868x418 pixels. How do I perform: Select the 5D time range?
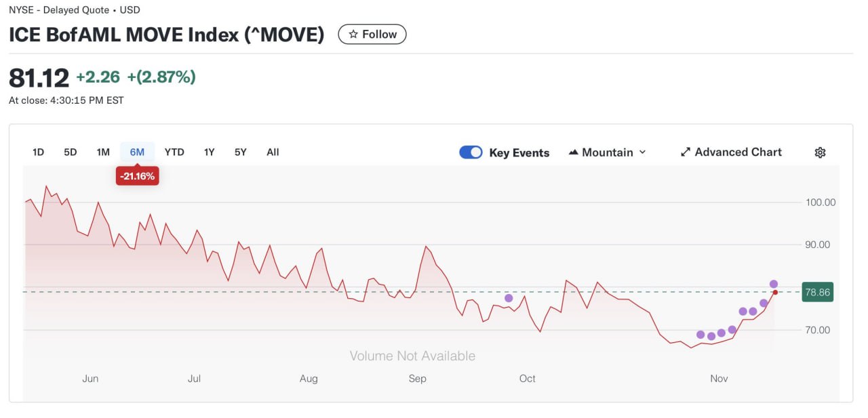click(71, 152)
